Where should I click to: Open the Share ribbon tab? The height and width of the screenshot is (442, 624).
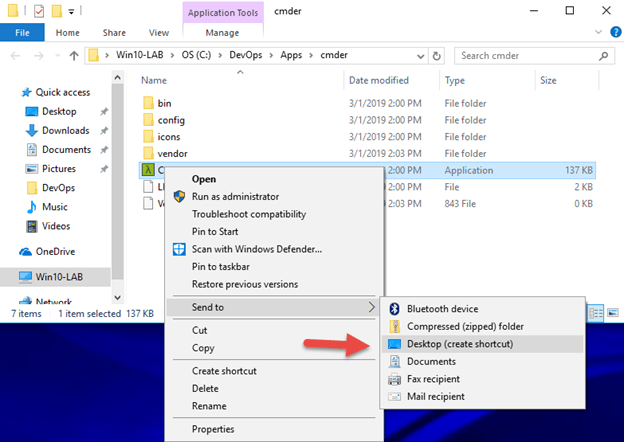coord(114,33)
